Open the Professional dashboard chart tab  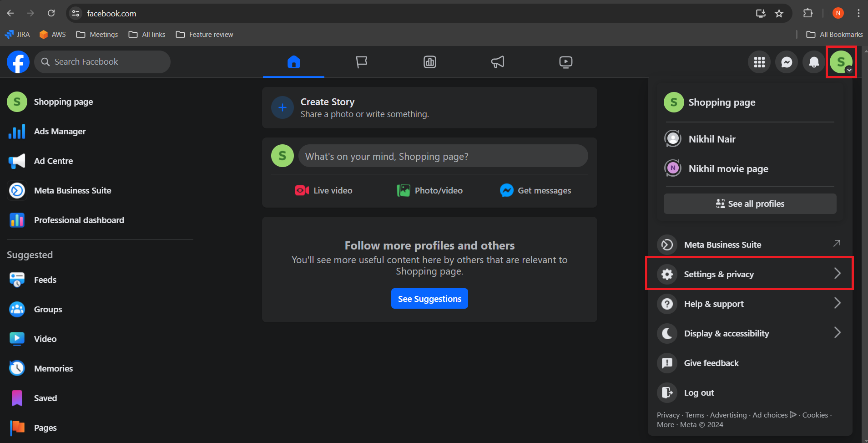point(430,62)
